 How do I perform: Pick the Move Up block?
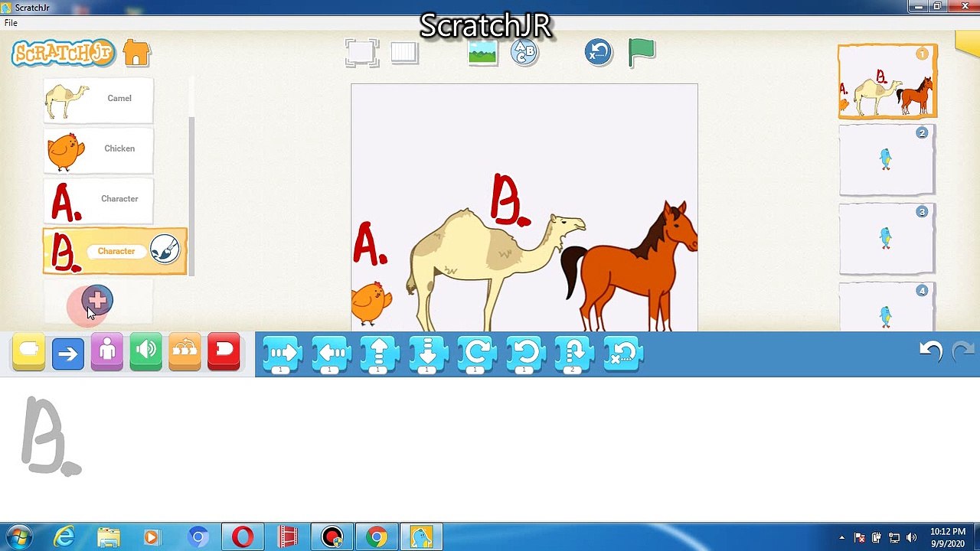point(379,354)
